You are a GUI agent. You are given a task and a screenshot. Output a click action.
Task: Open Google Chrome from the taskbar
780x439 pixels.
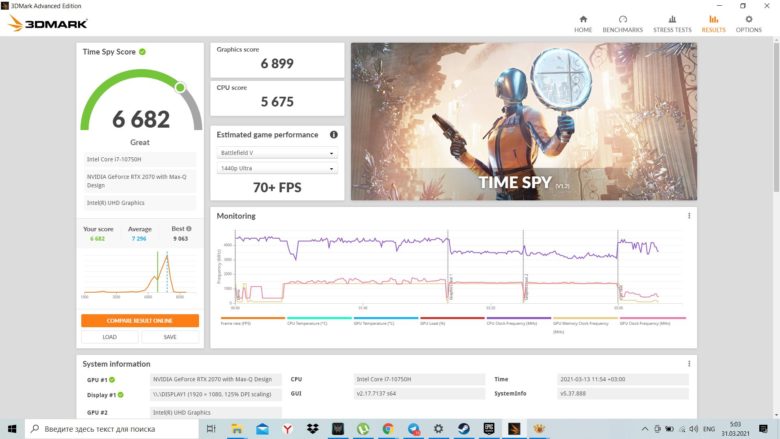pyautogui.click(x=388, y=429)
